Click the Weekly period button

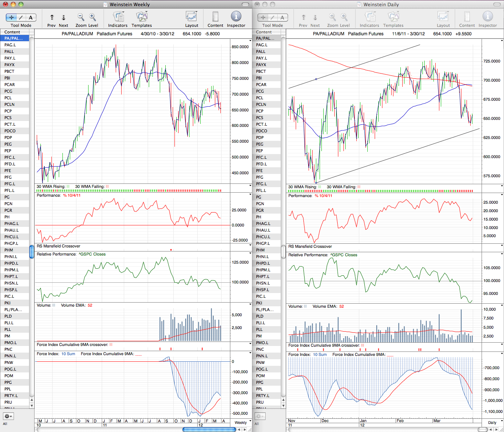pos(241,422)
